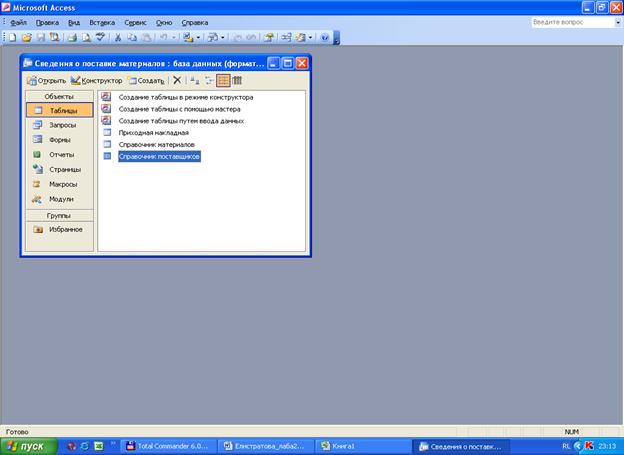Click the OfficeLinks toolbar icon
Viewport: 624px width, 455px height.
pyautogui.click(x=188, y=37)
